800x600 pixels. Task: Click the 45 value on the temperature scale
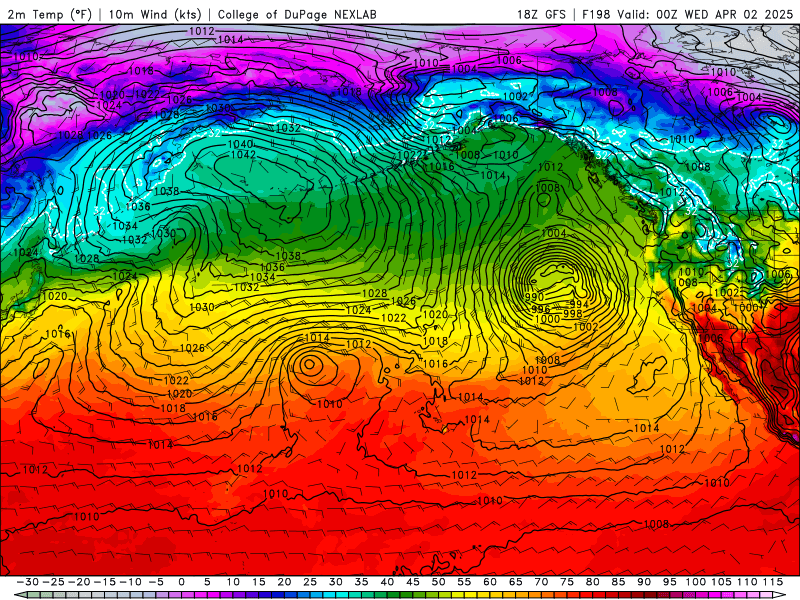[x=413, y=582]
